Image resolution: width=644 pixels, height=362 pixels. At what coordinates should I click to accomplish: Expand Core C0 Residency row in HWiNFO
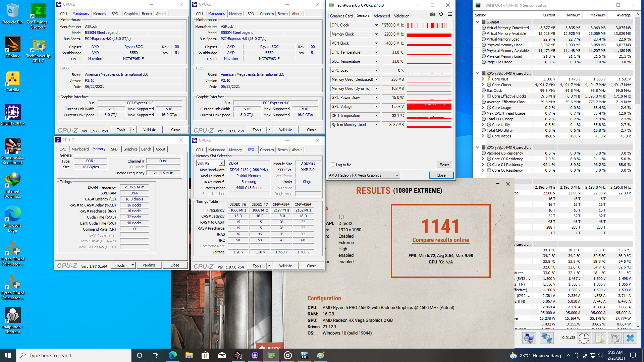pyautogui.click(x=483, y=159)
